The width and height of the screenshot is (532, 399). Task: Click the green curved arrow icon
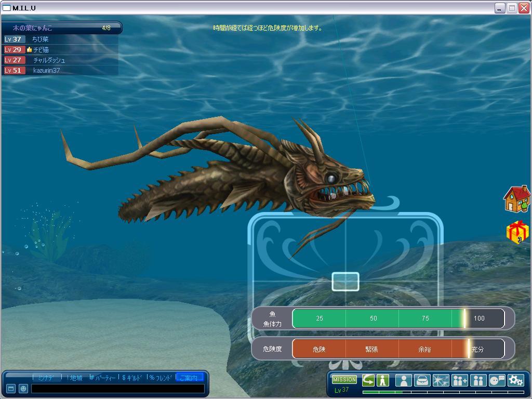368,380
